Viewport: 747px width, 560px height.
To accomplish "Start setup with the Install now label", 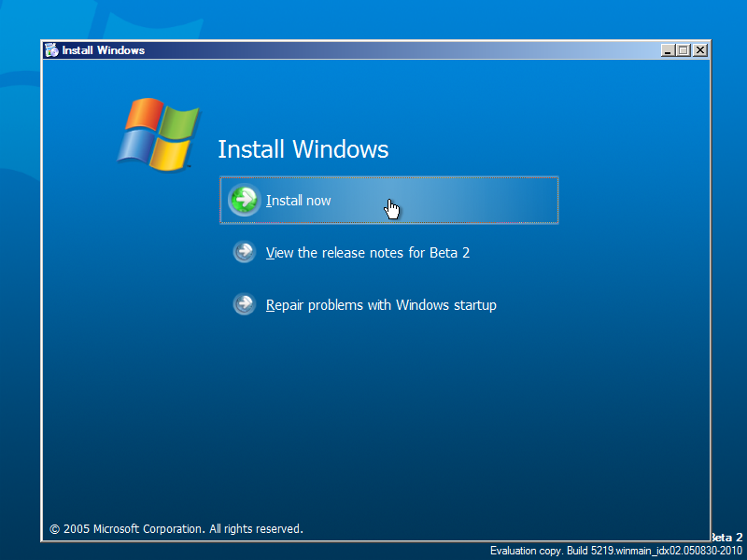I will click(x=298, y=201).
